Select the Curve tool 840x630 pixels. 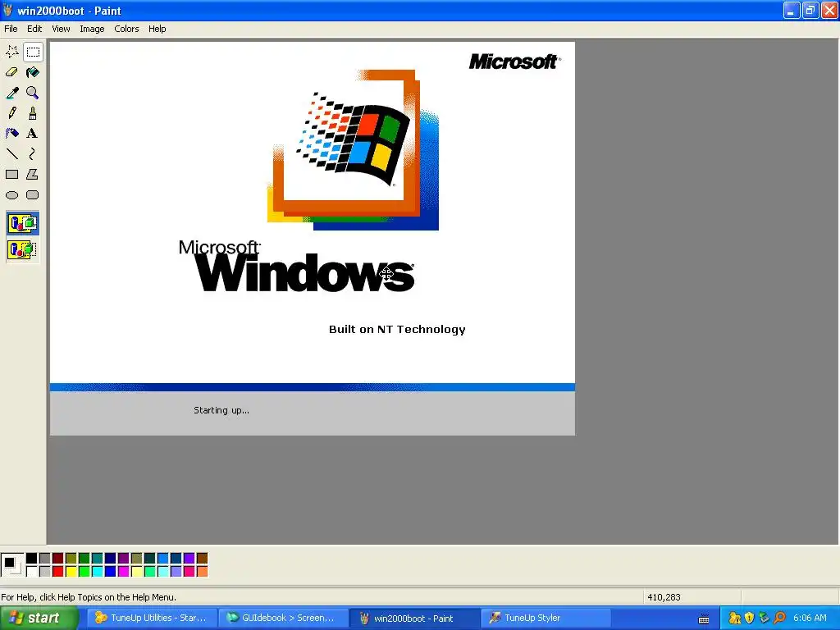point(33,154)
